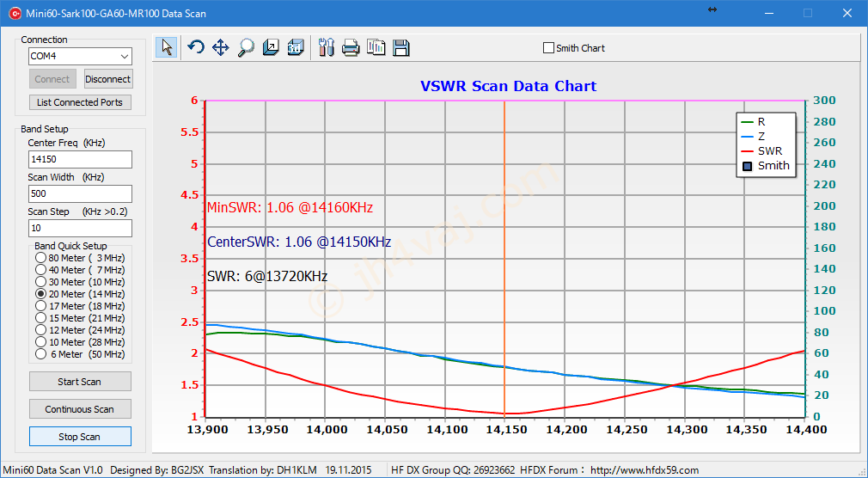Click the 14,300 x-axis label

point(685,430)
